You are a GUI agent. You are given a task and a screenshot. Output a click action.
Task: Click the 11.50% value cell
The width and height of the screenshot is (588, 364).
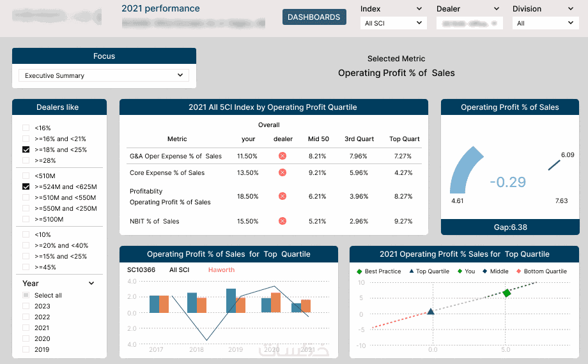tap(247, 156)
